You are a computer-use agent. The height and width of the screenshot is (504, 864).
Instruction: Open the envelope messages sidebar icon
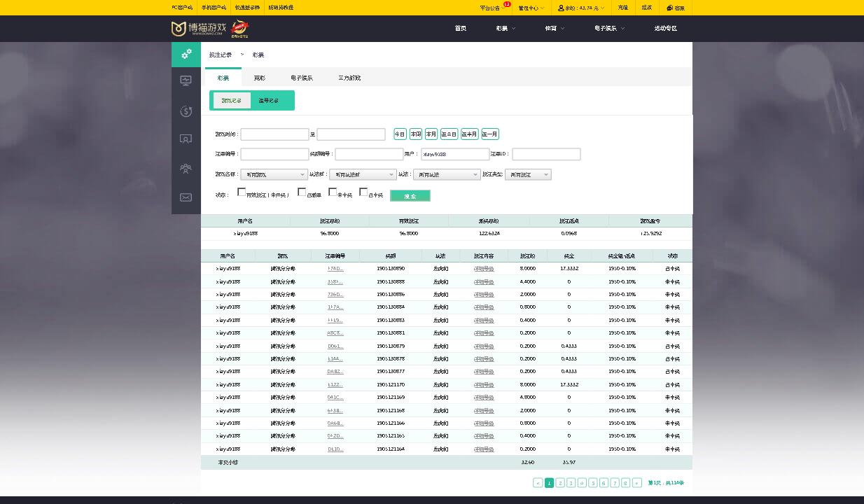point(186,197)
